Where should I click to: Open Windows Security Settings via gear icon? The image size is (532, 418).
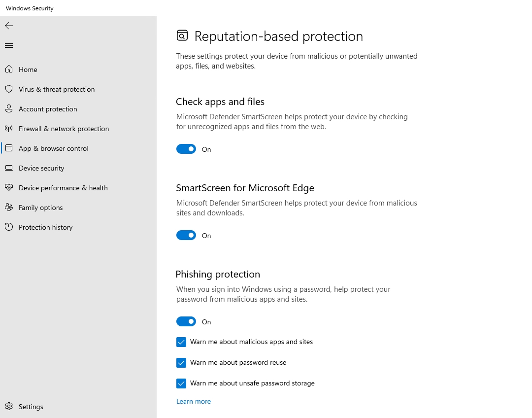coord(31,407)
